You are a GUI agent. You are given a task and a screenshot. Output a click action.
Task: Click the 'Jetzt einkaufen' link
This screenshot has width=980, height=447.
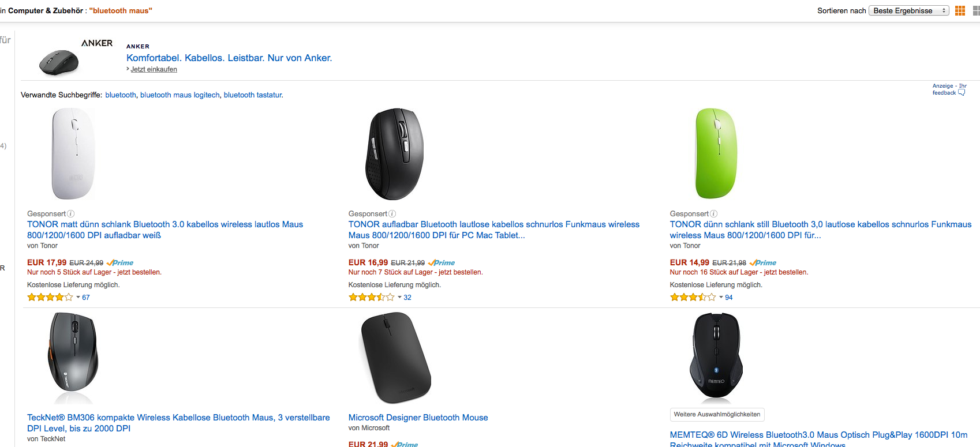click(x=154, y=69)
